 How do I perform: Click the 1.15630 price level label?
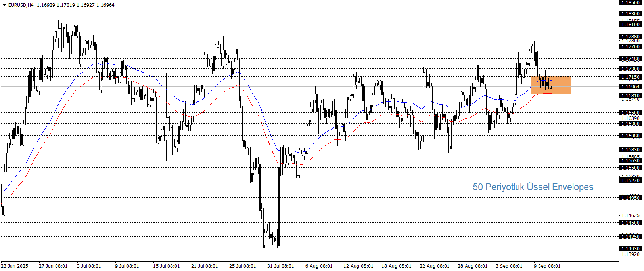tap(630, 160)
